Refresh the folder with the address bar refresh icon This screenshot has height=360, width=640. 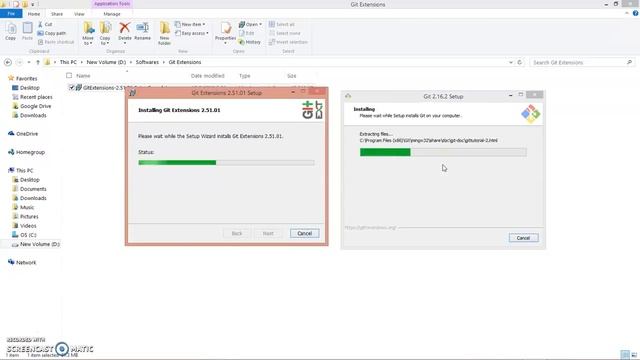pyautogui.click(x=520, y=62)
